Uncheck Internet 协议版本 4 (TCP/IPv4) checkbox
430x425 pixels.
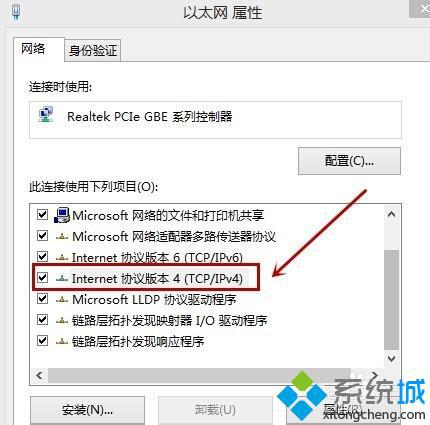pyautogui.click(x=42, y=278)
